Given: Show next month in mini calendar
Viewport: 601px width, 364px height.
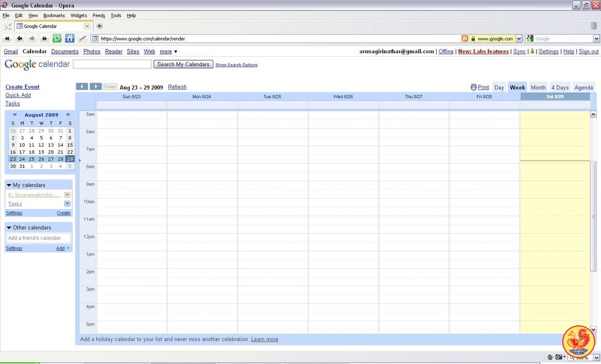Looking at the screenshot, I should (x=68, y=114).
